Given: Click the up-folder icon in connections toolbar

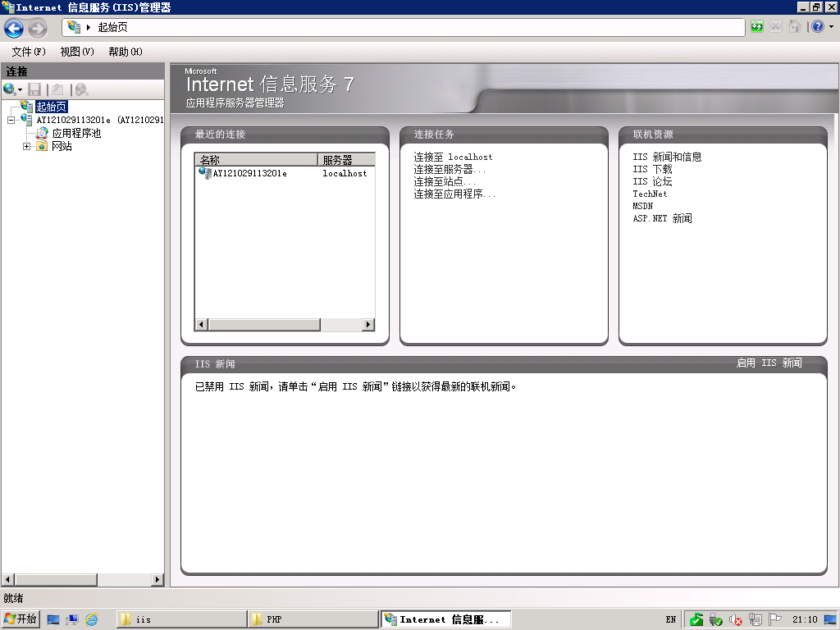Looking at the screenshot, I should click(58, 89).
